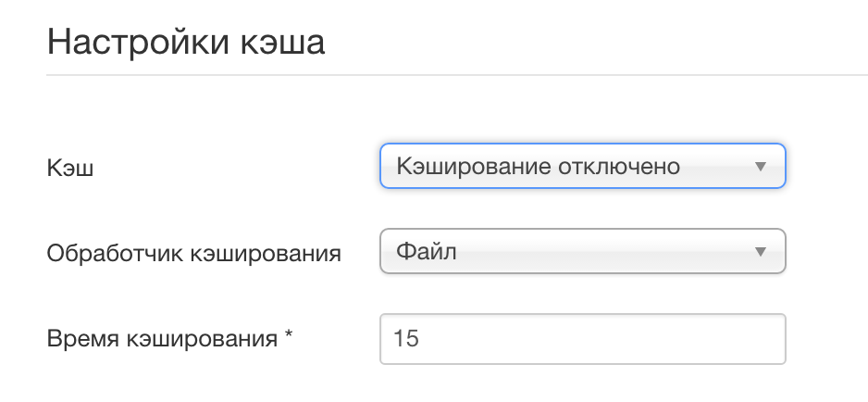
Task: Click the Время кэширования label text
Action: (162, 338)
